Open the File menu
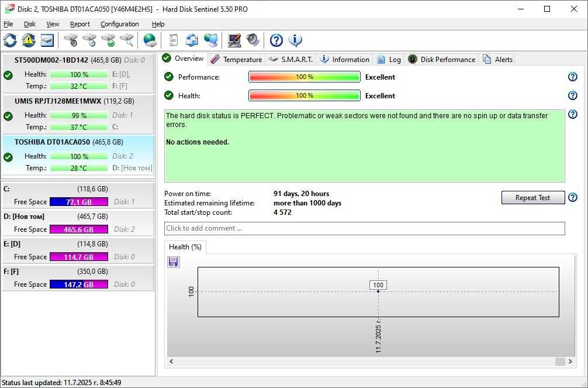Image resolution: width=588 pixels, height=388 pixels. pyautogui.click(x=8, y=24)
